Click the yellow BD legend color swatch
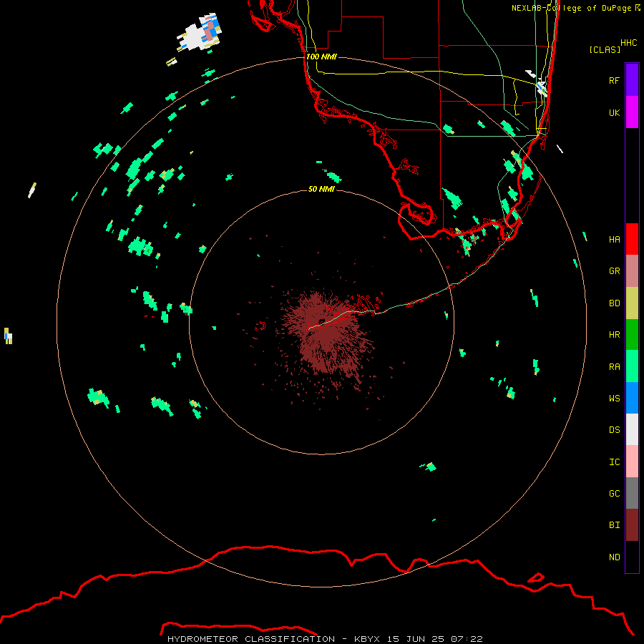 tap(632, 303)
